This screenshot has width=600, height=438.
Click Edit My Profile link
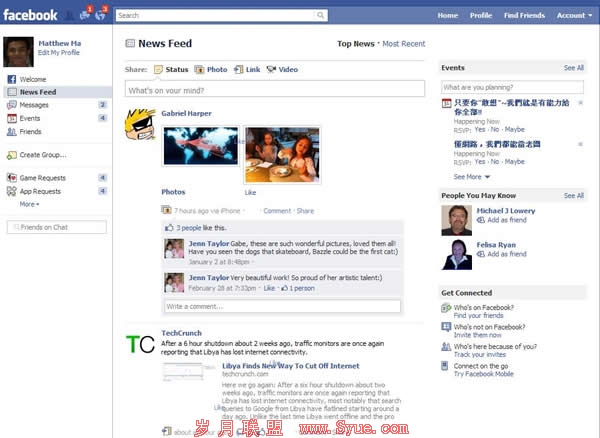click(59, 53)
